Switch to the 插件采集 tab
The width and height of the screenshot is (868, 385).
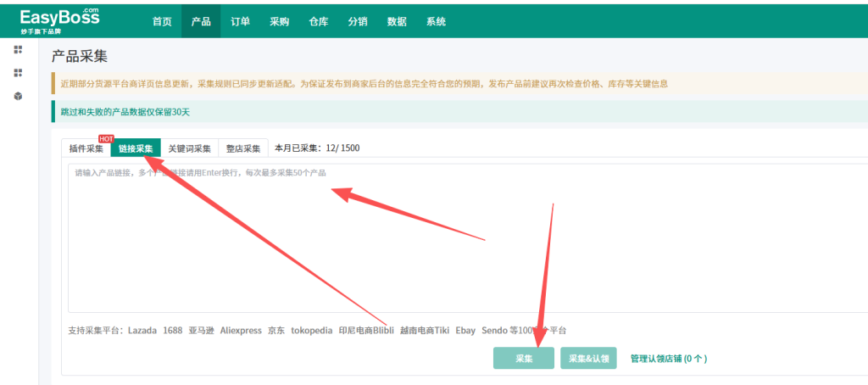[86, 148]
